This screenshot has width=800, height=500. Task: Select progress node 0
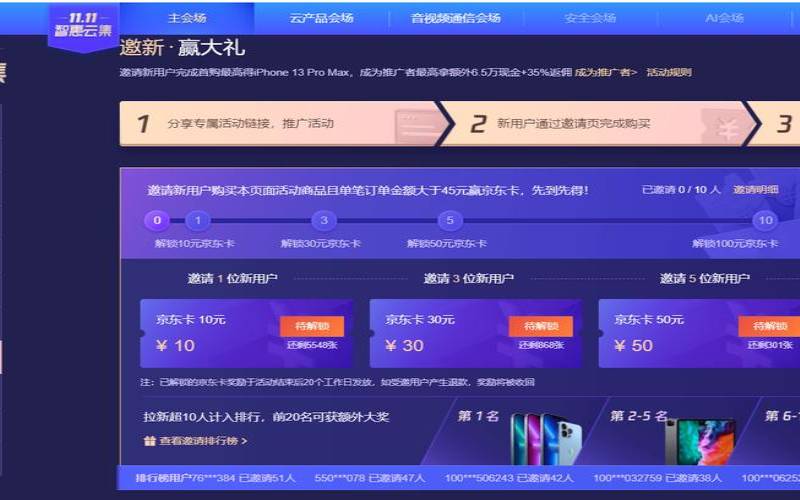(x=157, y=220)
